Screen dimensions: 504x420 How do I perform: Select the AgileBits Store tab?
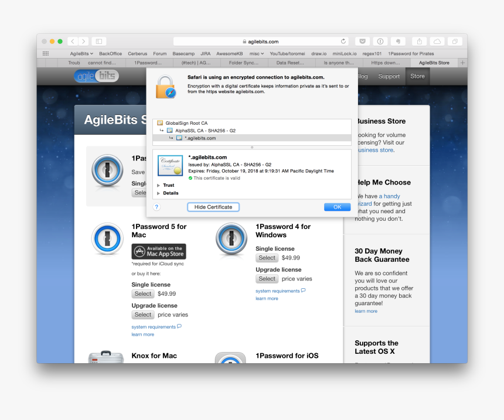434,63
